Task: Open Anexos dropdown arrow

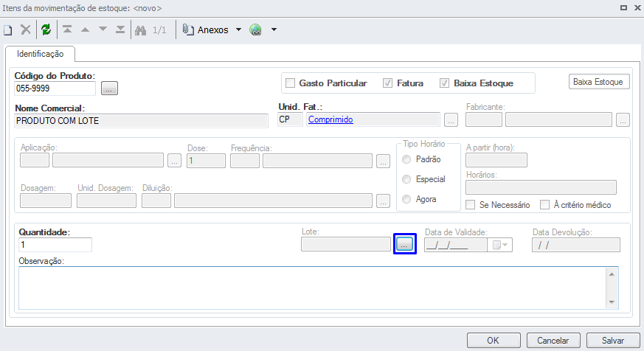Action: point(238,29)
